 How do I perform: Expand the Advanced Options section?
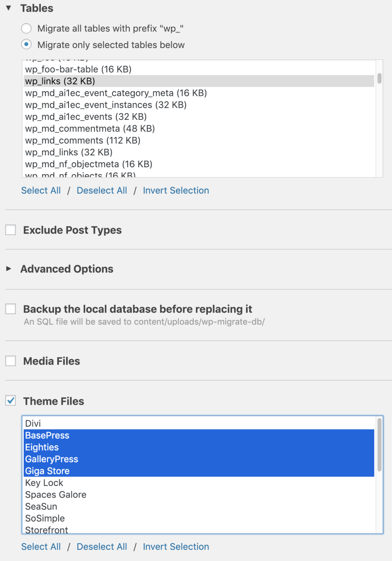click(9, 269)
